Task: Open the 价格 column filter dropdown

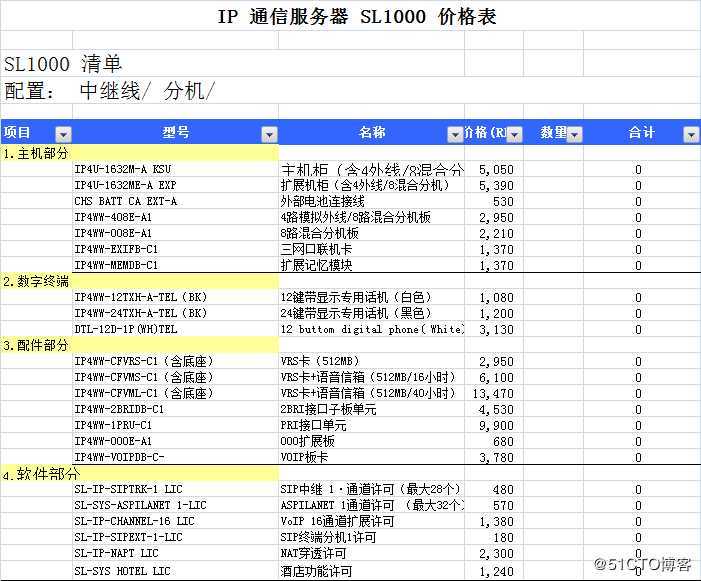Action: (x=515, y=134)
